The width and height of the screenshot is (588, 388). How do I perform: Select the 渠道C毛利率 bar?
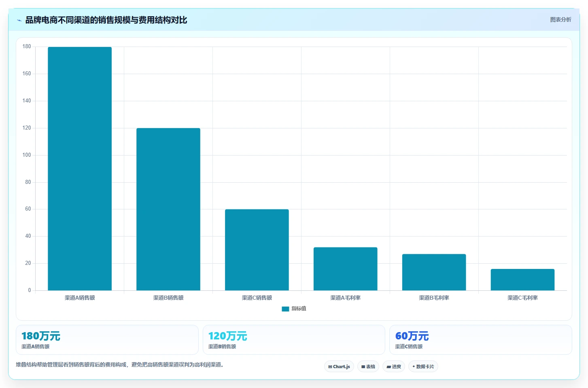523,279
